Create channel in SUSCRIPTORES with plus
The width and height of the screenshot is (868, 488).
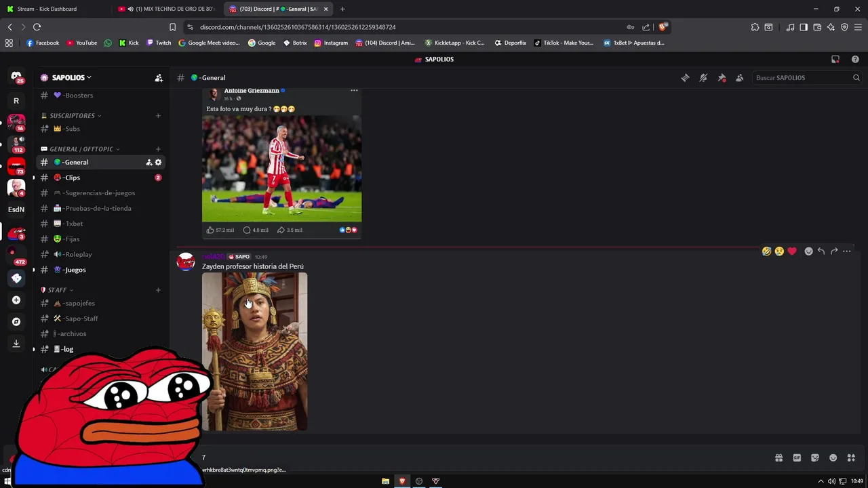158,115
